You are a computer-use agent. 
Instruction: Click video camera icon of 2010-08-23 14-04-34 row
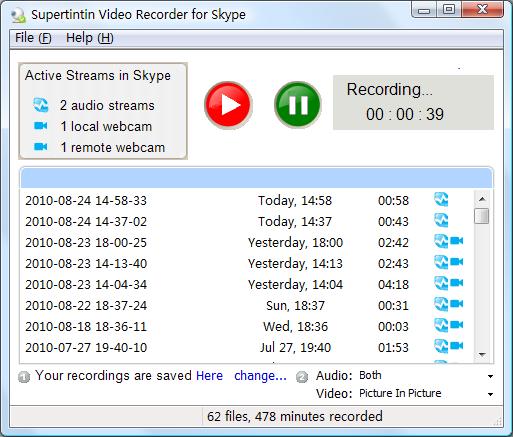[x=457, y=283]
